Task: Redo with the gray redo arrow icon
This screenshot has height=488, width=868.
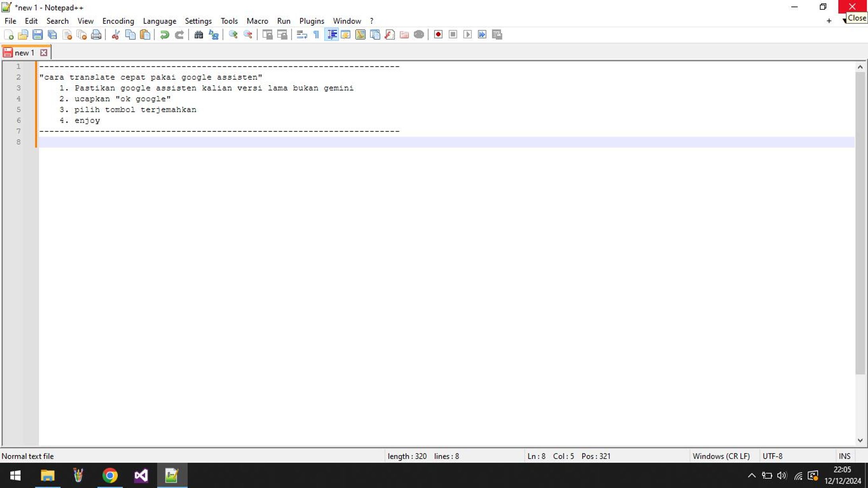Action: click(179, 35)
